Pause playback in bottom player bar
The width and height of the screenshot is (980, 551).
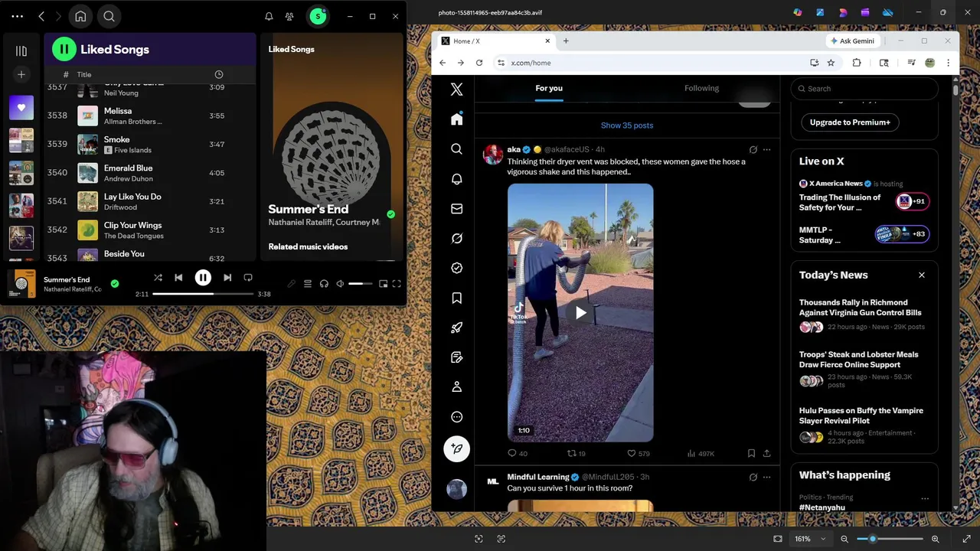tap(203, 278)
